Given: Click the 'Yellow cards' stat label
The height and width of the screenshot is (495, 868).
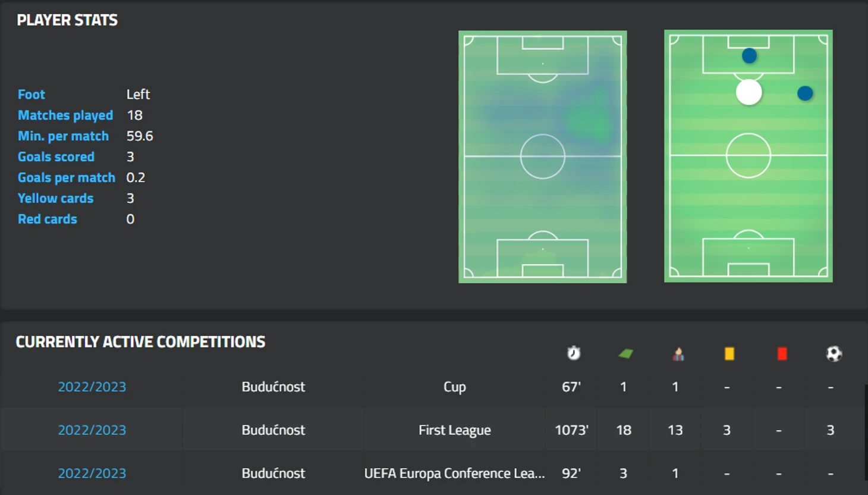Looking at the screenshot, I should pos(55,199).
